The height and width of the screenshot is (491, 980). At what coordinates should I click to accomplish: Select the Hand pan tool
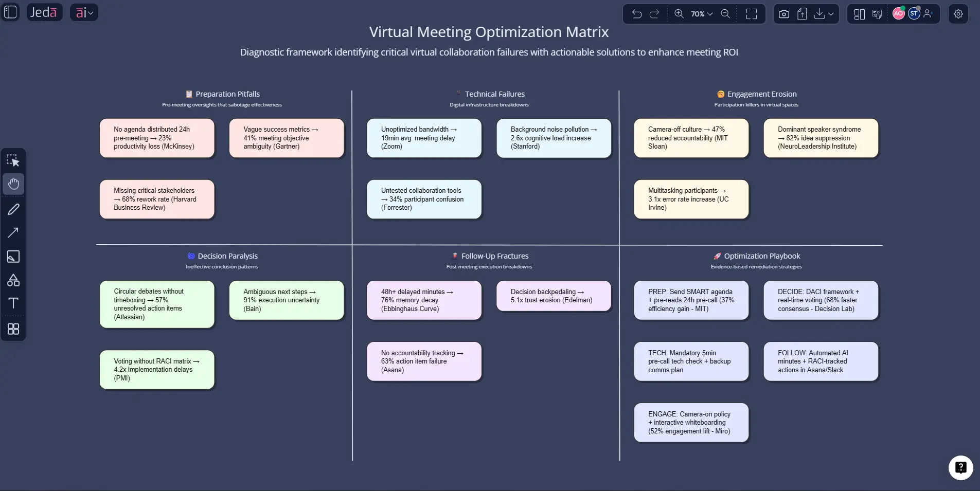click(13, 184)
